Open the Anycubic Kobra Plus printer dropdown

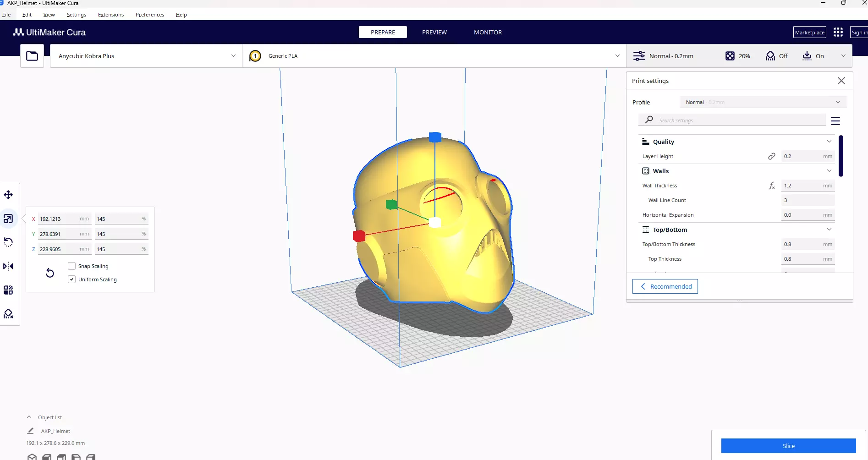click(x=146, y=56)
